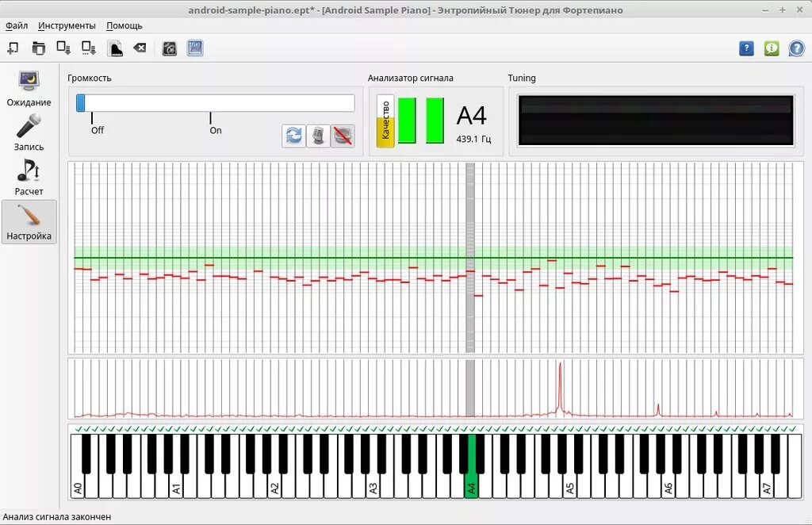Minimize the tuner window
Screen dimensions: 812x525
[x=765, y=10]
